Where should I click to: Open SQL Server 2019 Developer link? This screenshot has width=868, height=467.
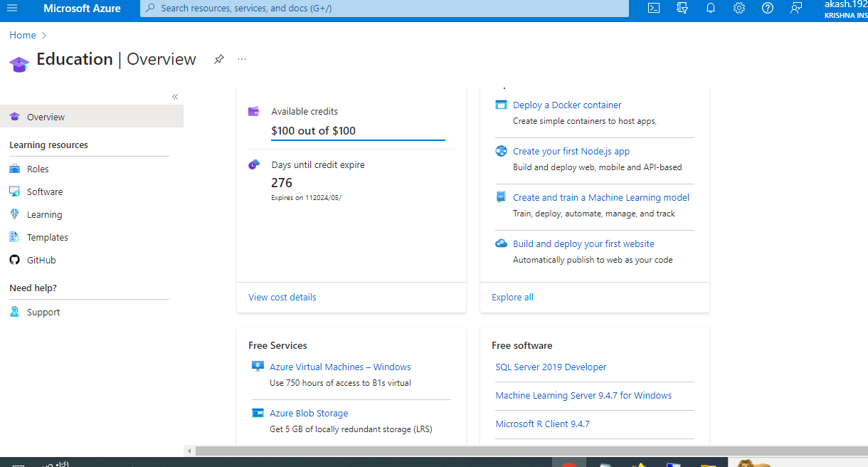click(x=551, y=367)
